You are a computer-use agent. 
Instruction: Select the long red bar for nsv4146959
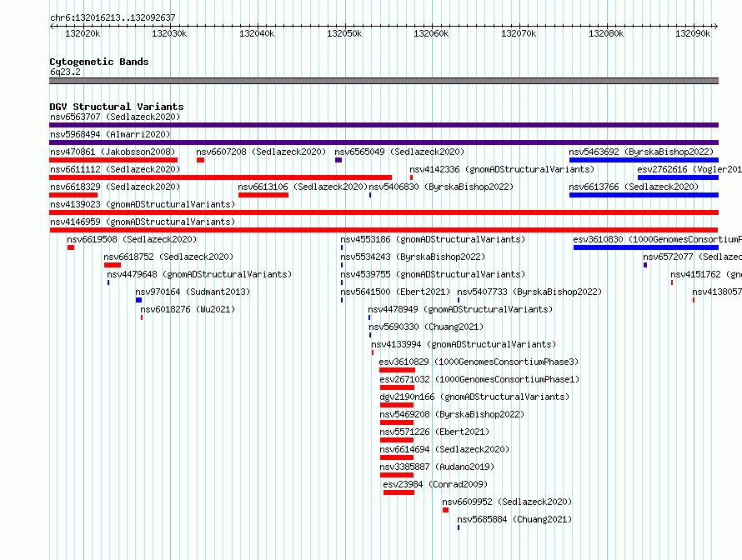[x=384, y=230]
